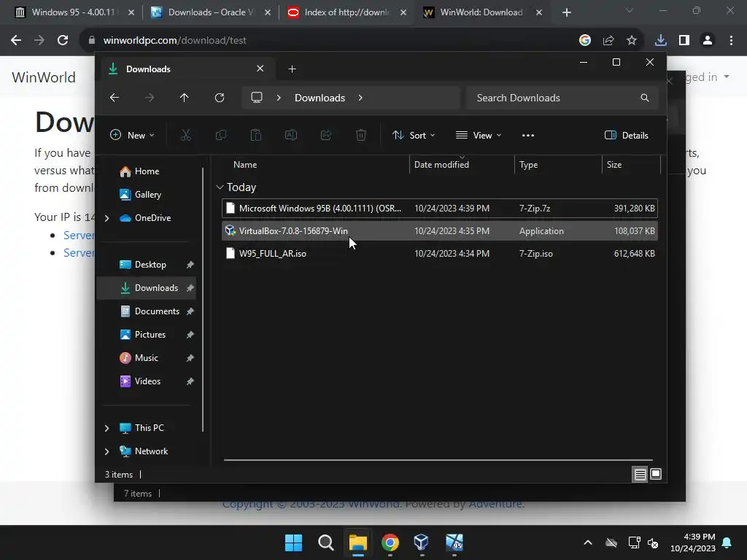Open the View dropdown
The width and height of the screenshot is (747, 560).
pyautogui.click(x=479, y=135)
